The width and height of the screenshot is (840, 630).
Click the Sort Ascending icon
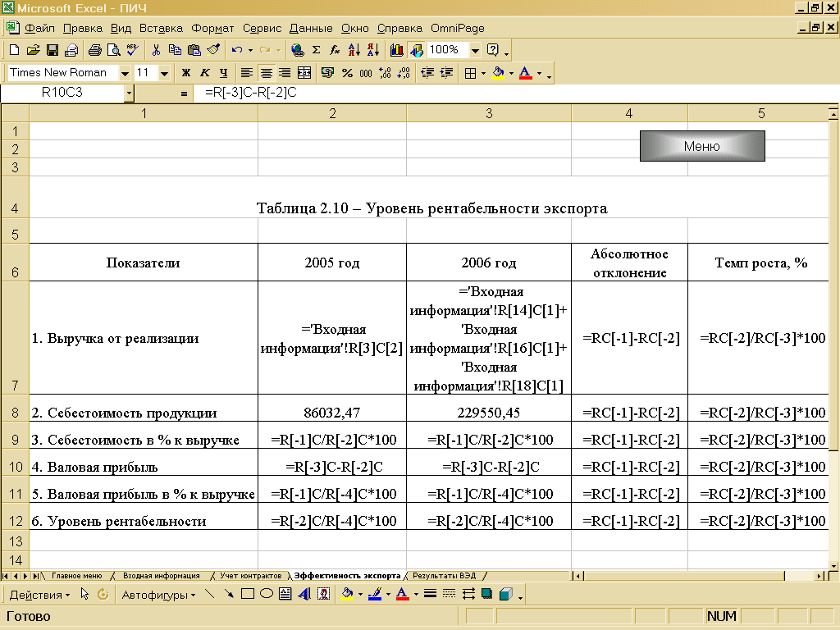[x=354, y=50]
